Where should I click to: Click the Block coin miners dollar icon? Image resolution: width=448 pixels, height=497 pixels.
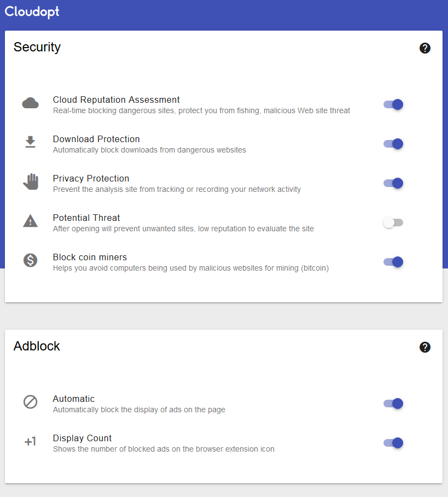pyautogui.click(x=30, y=260)
